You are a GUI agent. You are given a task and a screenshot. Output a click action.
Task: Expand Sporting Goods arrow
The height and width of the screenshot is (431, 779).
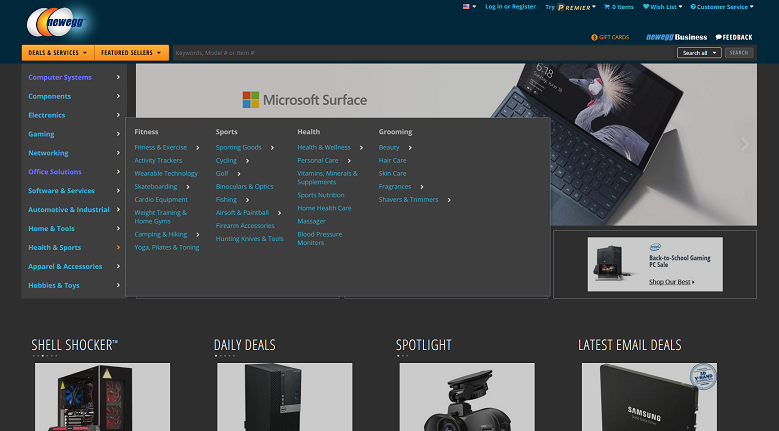click(272, 147)
